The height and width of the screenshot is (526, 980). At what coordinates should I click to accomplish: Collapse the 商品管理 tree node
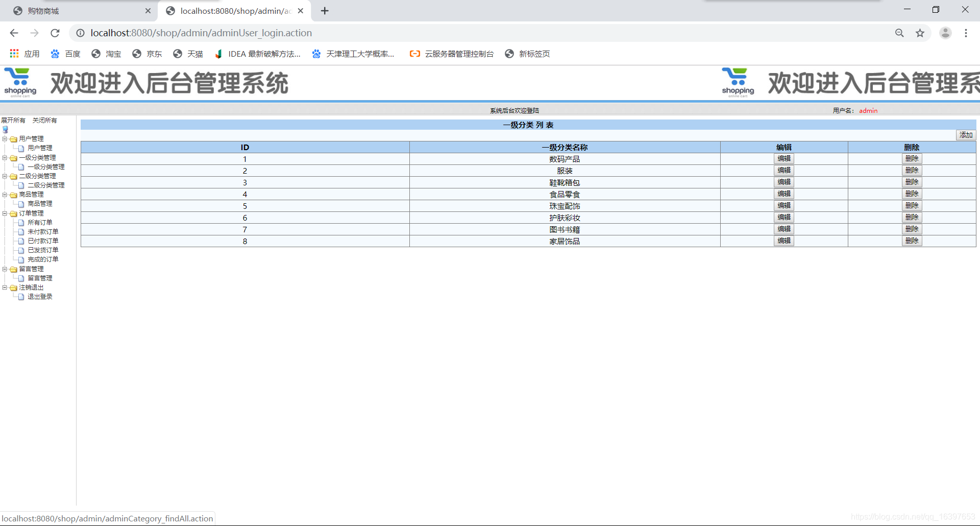point(5,194)
